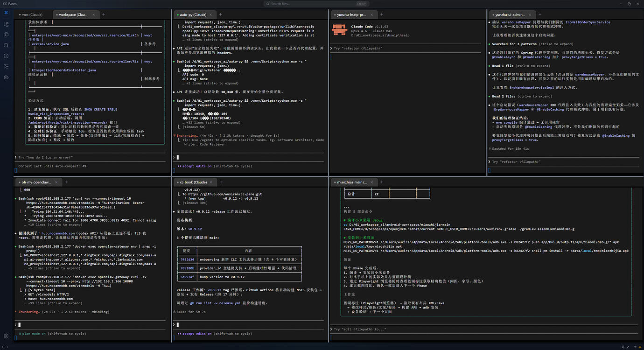Image resolution: width=644 pixels, height=350 pixels.
Task: Open the search icon in left sidebar
Action: coord(6,45)
